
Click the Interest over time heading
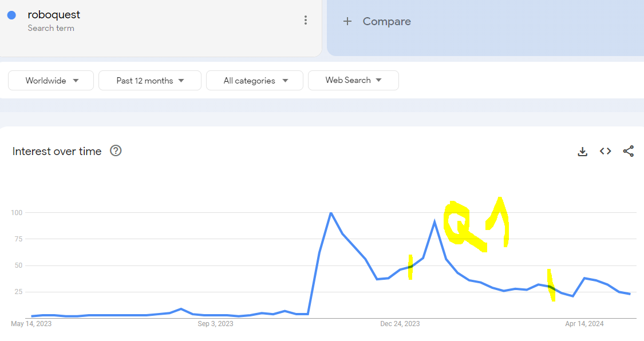[57, 152]
